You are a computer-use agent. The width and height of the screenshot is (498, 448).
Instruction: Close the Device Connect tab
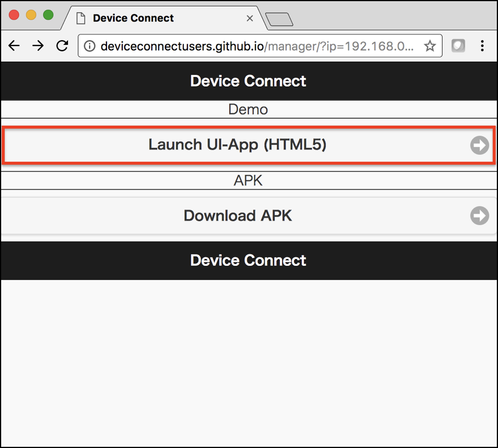click(250, 18)
